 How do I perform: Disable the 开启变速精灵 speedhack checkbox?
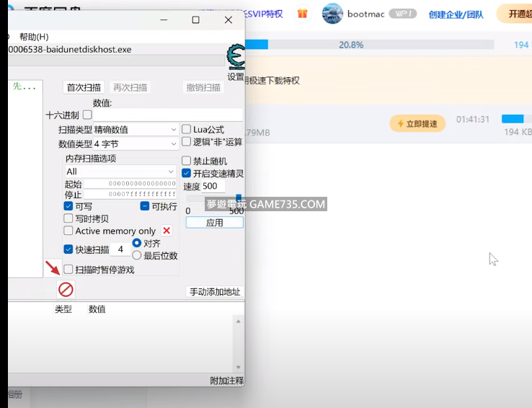(x=186, y=173)
